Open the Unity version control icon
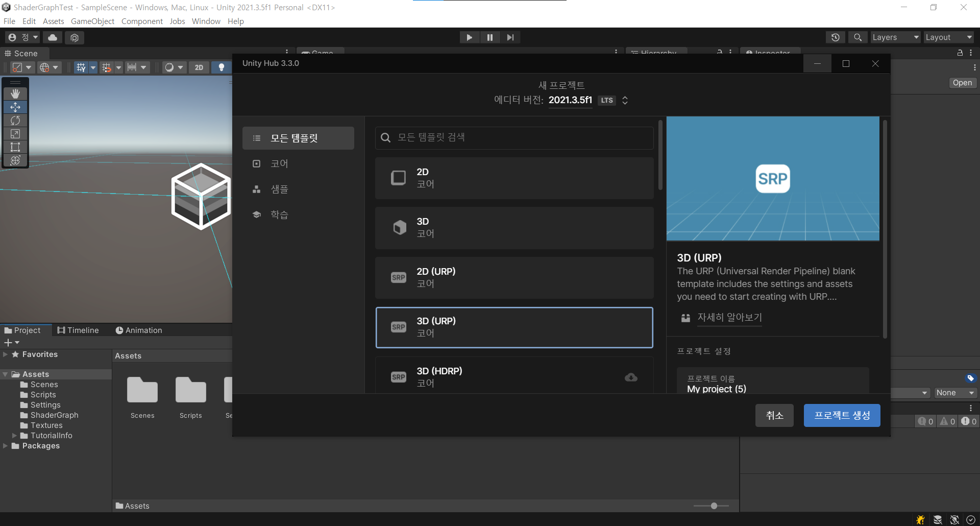Viewport: 980px width, 526px height. (75, 37)
